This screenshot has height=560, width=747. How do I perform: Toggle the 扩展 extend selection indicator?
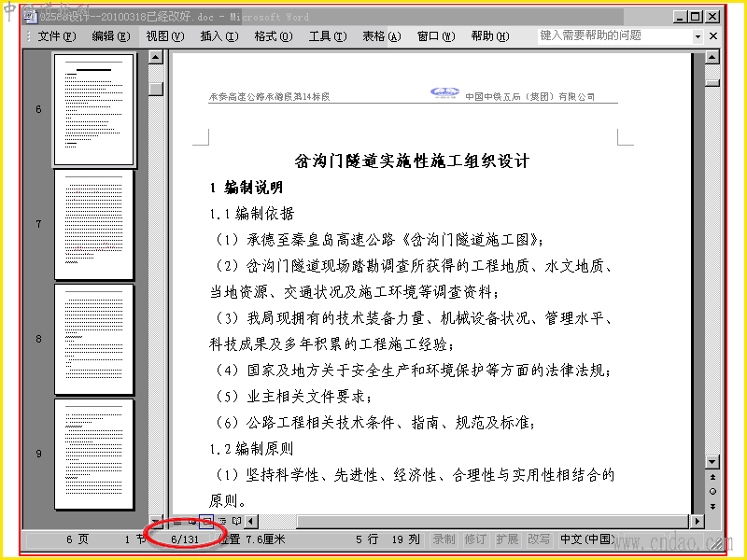click(507, 539)
